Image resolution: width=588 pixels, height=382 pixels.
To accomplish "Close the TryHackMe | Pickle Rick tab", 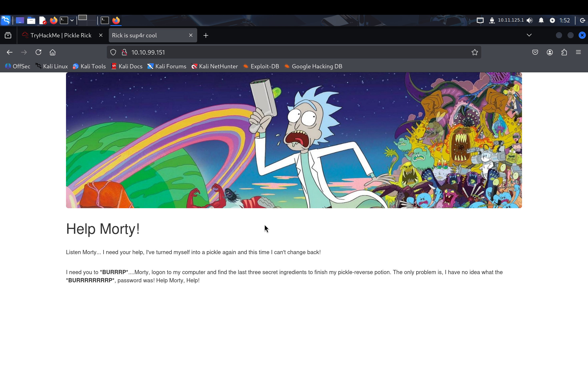I will pyautogui.click(x=101, y=35).
